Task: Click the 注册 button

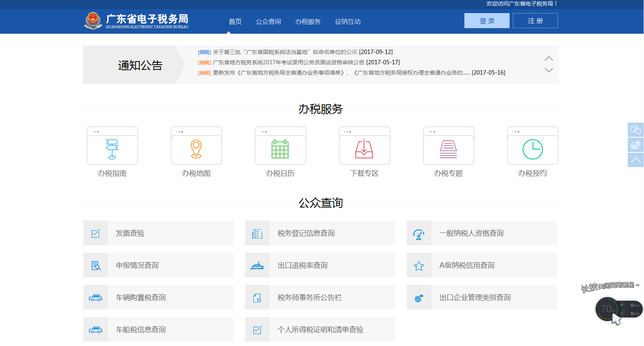Action: (535, 21)
